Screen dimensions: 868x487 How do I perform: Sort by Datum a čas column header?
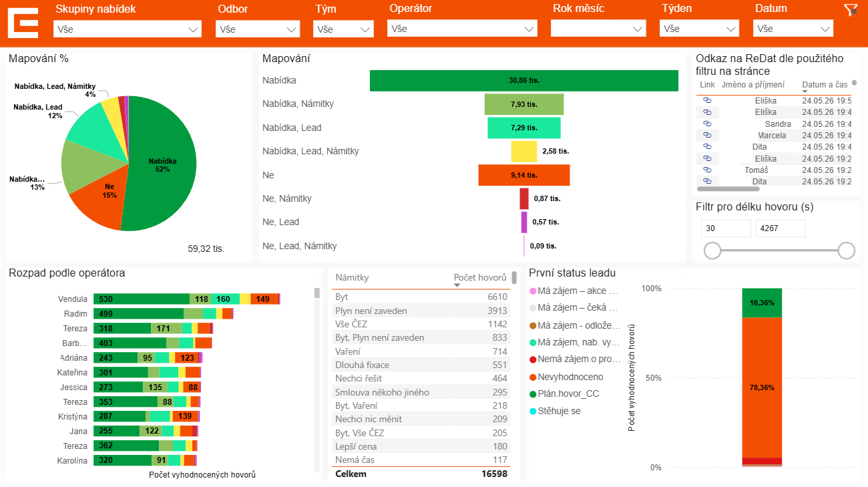point(825,85)
